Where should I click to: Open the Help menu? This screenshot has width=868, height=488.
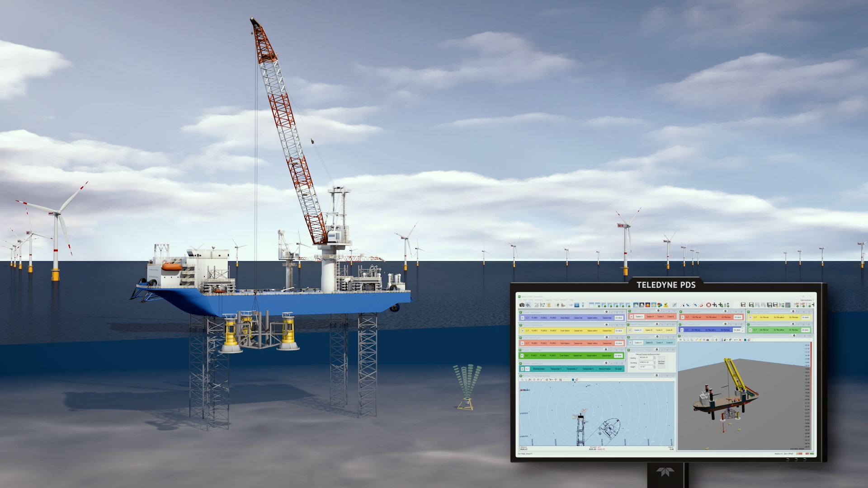(571, 300)
